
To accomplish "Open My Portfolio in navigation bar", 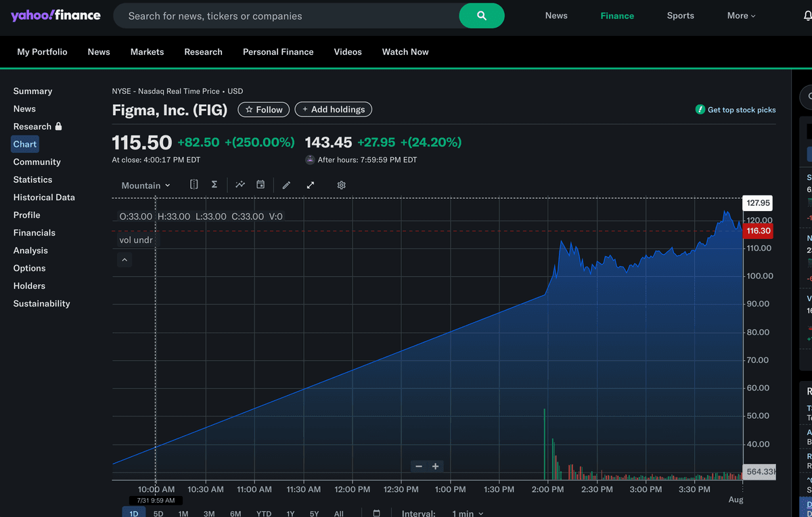I will click(42, 51).
